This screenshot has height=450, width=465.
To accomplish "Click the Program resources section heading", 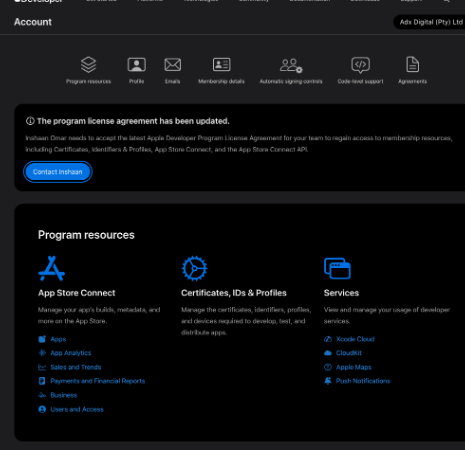I will [86, 235].
